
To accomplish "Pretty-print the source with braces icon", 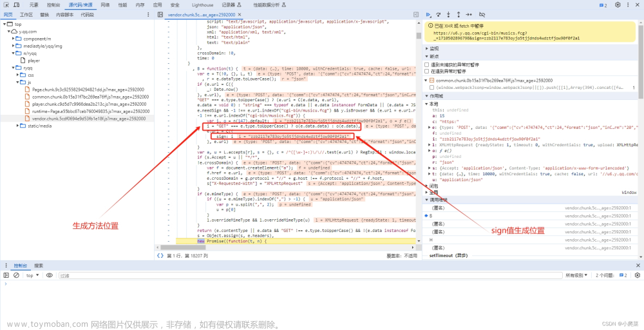I will pyautogui.click(x=160, y=256).
